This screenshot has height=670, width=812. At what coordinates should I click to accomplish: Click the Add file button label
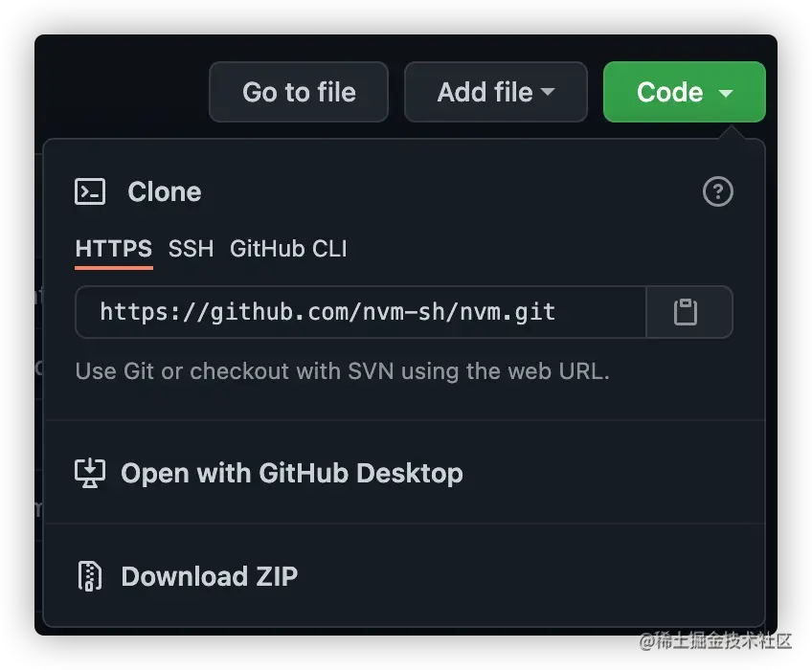485,92
